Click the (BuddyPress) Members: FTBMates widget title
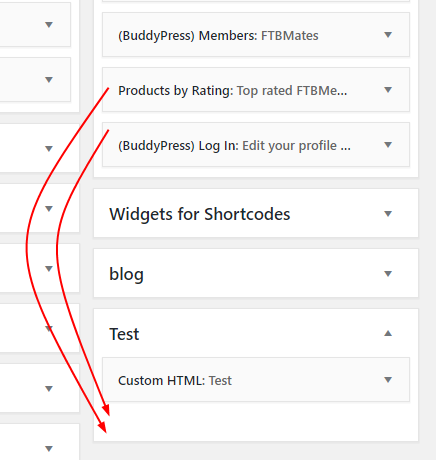This screenshot has width=436, height=460. (x=218, y=36)
